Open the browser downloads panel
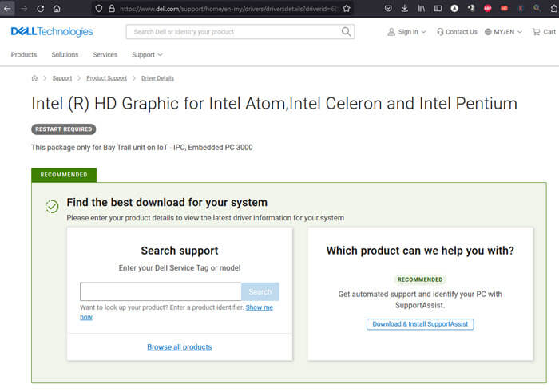This screenshot has height=392, width=559. [x=405, y=9]
